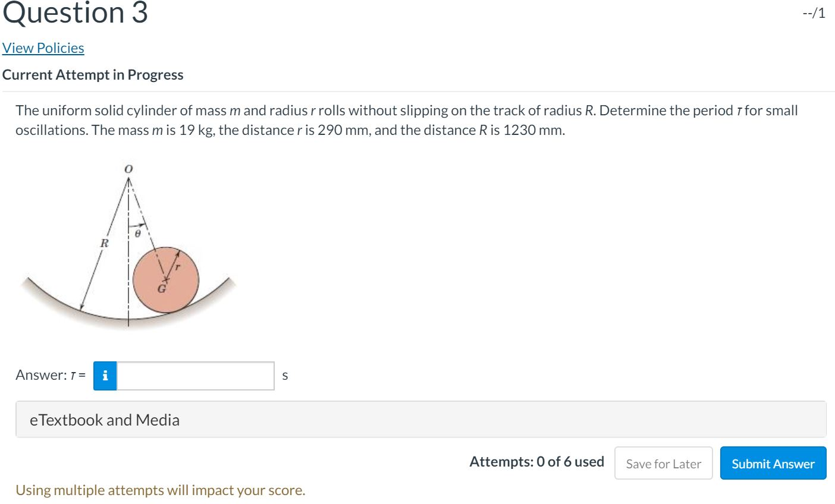Viewport: 835px width, 504px height.
Task: Select the answer unit label s
Action: 284,376
